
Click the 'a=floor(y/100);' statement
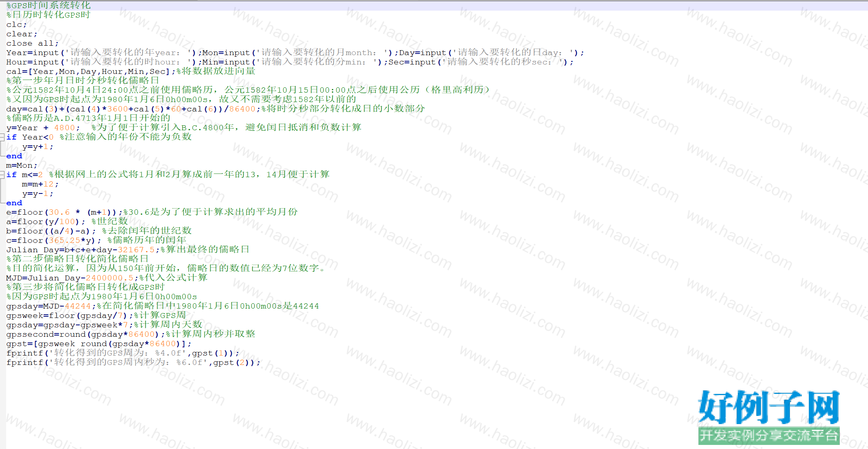click(46, 222)
